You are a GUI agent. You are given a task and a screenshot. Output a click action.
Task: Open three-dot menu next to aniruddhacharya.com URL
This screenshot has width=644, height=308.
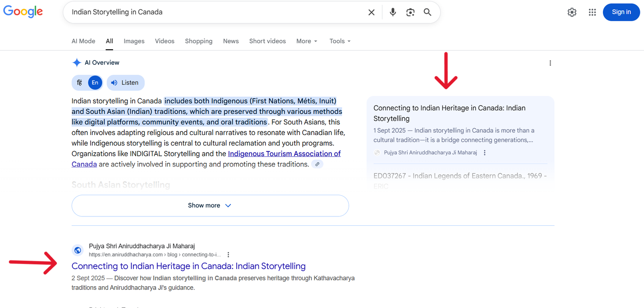[x=228, y=255]
